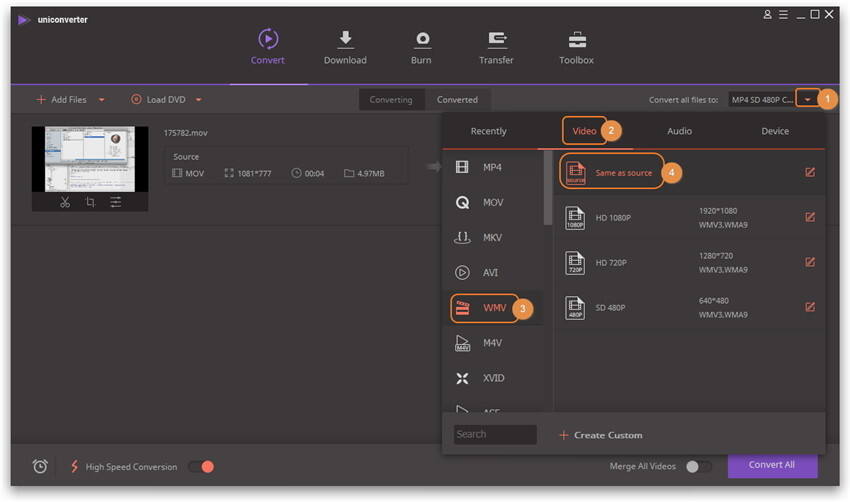The height and width of the screenshot is (502, 850).
Task: Click the crop icon under thumbnail
Action: point(90,202)
